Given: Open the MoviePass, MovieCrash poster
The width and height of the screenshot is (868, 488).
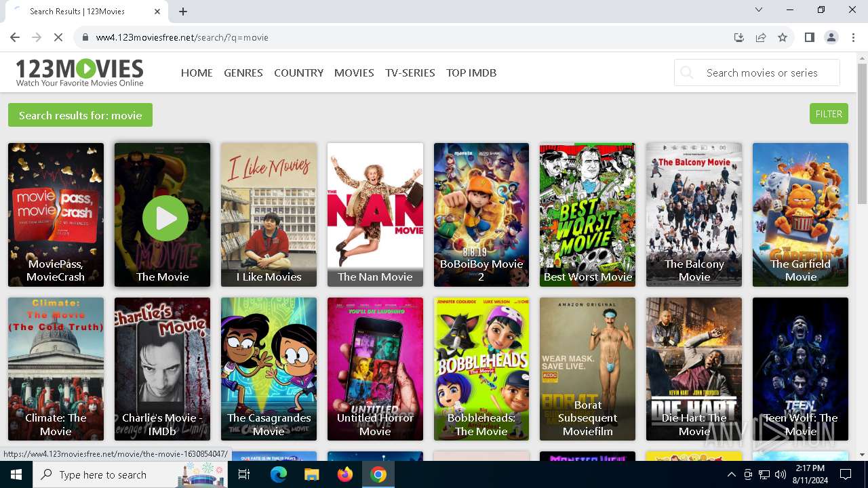Looking at the screenshot, I should [56, 215].
